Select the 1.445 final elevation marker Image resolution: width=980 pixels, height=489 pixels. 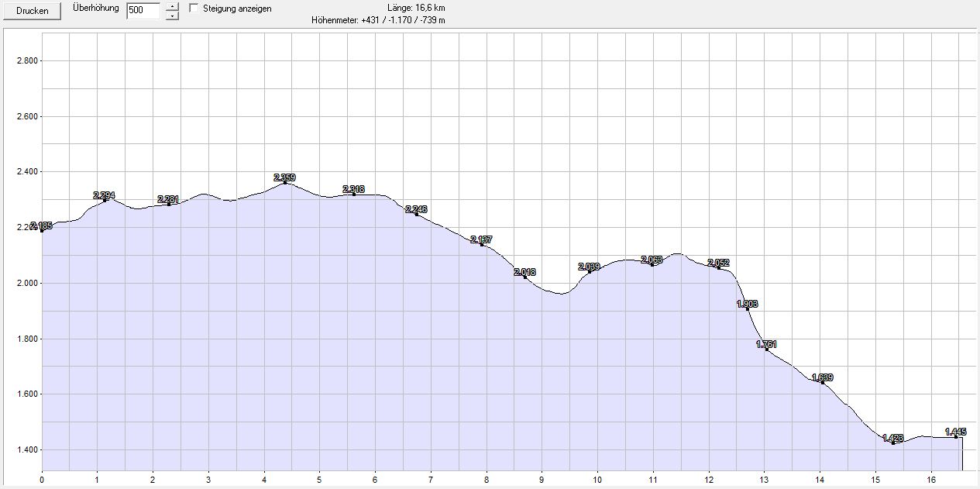[x=956, y=436]
